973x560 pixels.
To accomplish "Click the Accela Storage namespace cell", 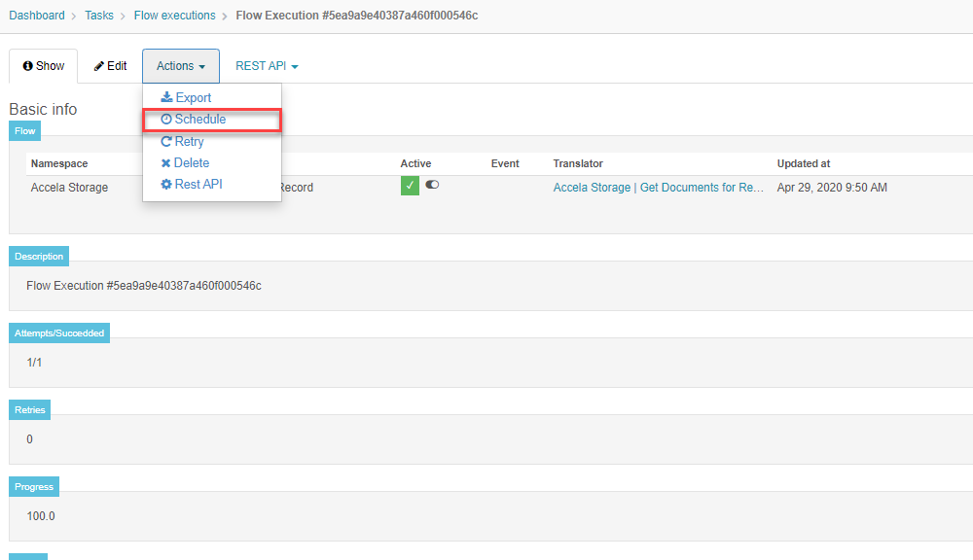I will 69,188.
